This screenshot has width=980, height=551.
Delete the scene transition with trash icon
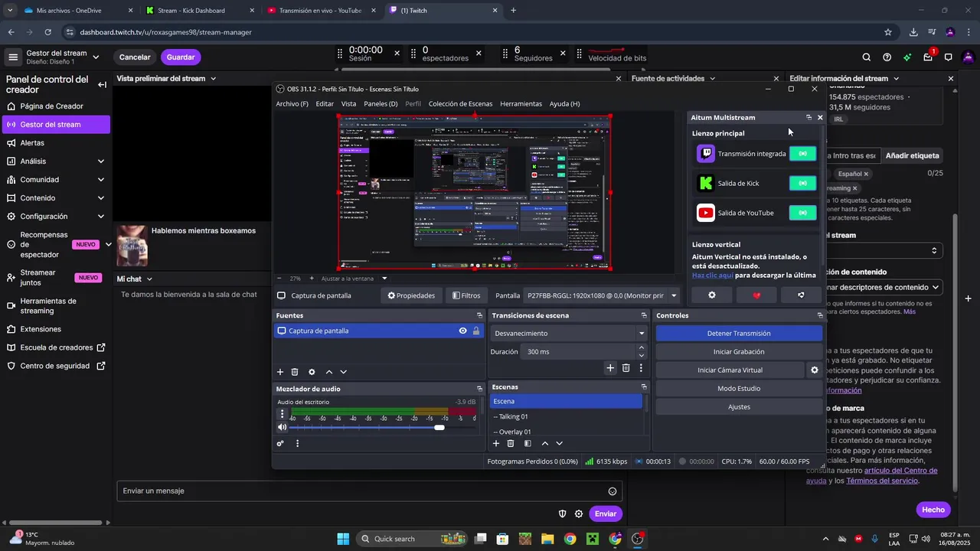tap(626, 368)
